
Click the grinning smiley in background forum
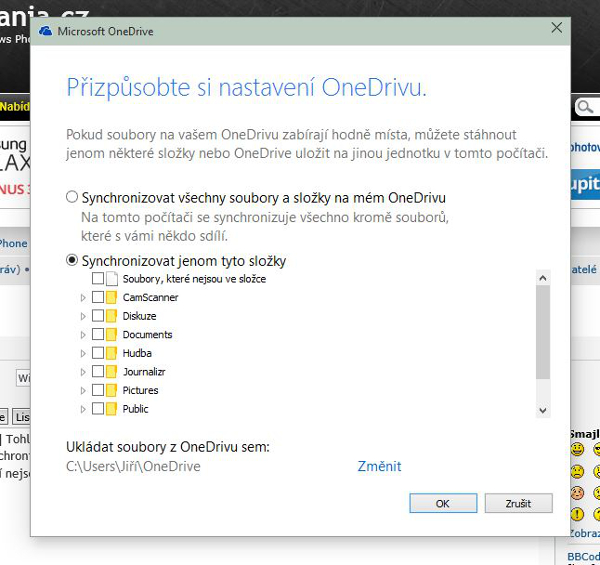pyautogui.click(x=577, y=449)
